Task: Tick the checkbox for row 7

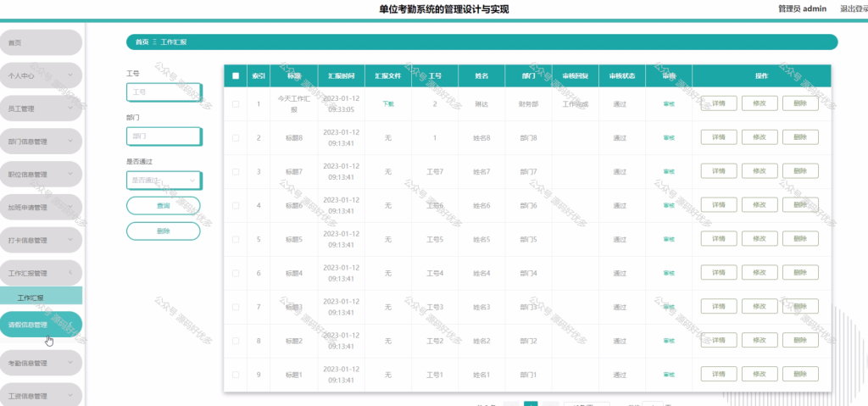Action: (x=236, y=307)
